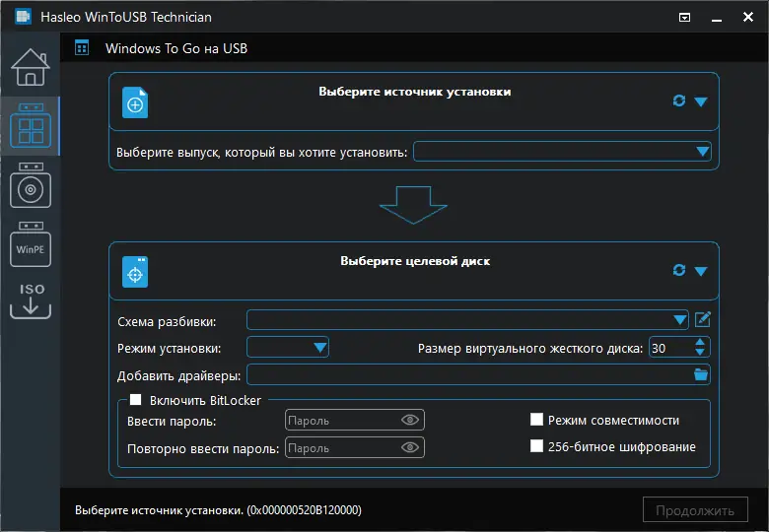This screenshot has width=769, height=532.
Task: Show password in first password field
Action: (x=410, y=420)
